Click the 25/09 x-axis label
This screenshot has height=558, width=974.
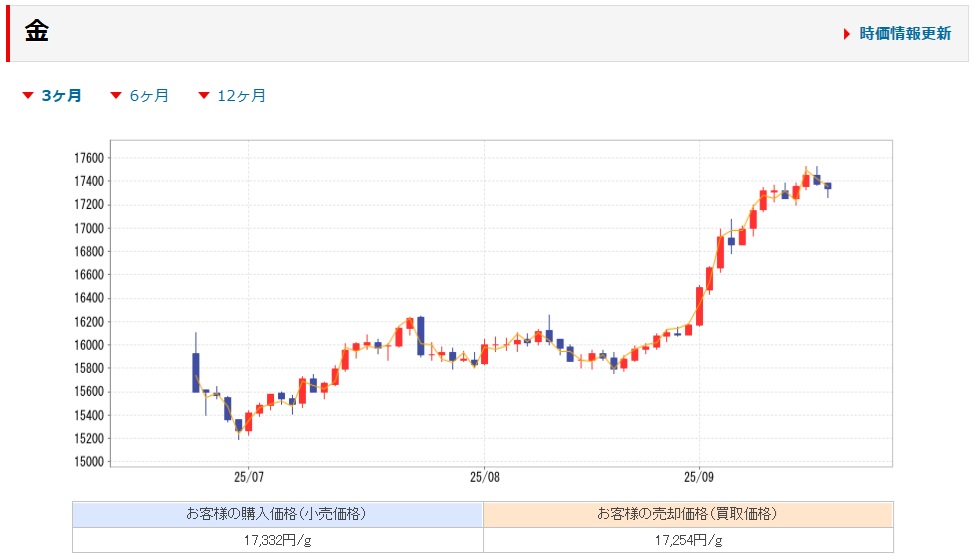point(699,477)
